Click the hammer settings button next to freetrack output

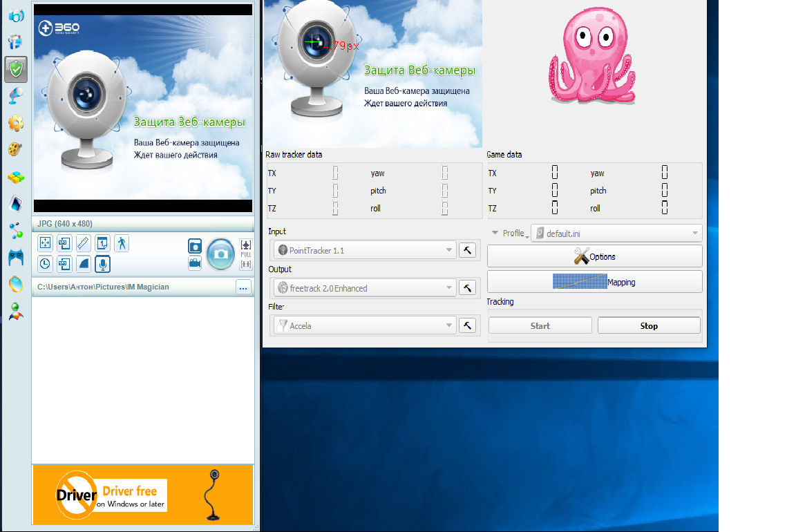click(467, 288)
